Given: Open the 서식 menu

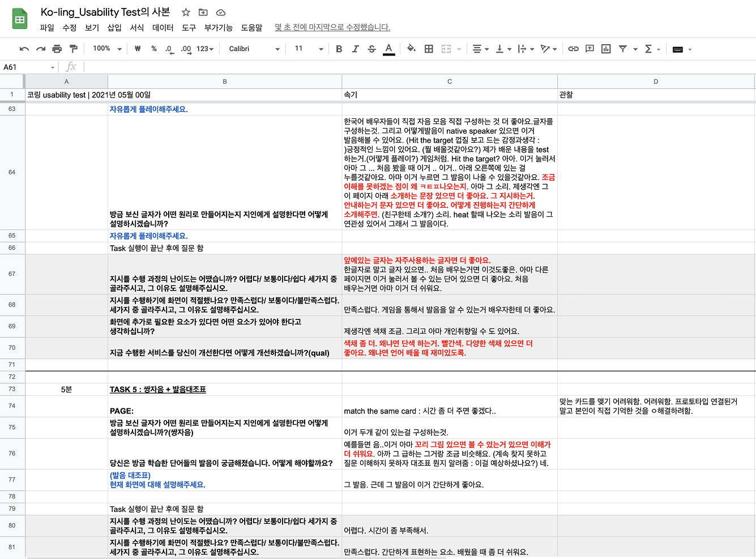Looking at the screenshot, I should (x=137, y=27).
